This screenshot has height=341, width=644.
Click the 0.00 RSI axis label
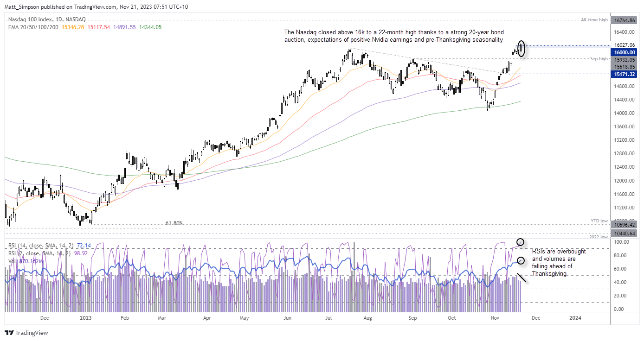point(618,309)
